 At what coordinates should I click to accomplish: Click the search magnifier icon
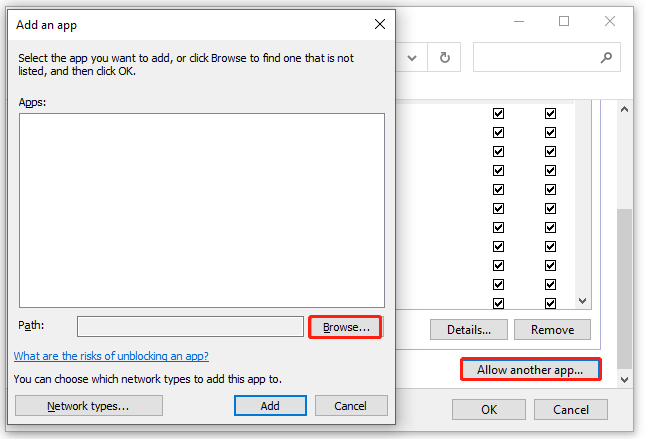[606, 58]
